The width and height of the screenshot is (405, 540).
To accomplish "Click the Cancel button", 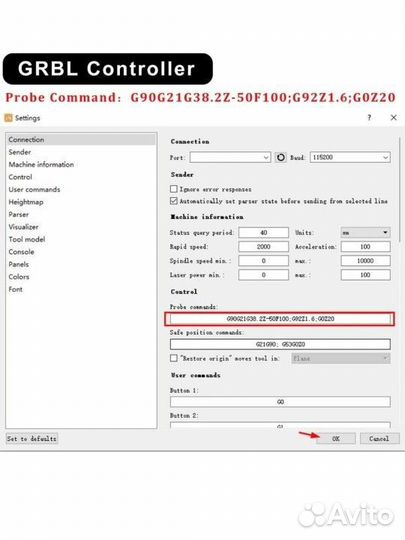I will (380, 438).
